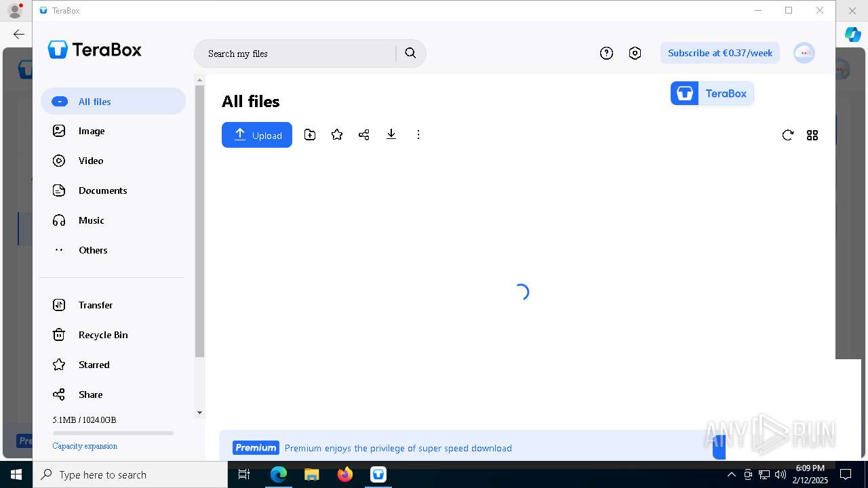The width and height of the screenshot is (868, 488).
Task: Show hidden system tray icons
Action: (731, 474)
